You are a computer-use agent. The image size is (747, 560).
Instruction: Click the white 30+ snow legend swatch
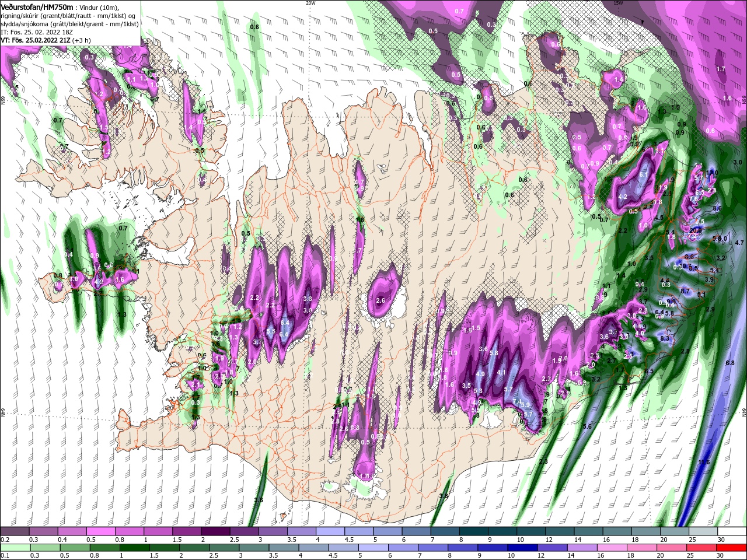tap(732, 531)
